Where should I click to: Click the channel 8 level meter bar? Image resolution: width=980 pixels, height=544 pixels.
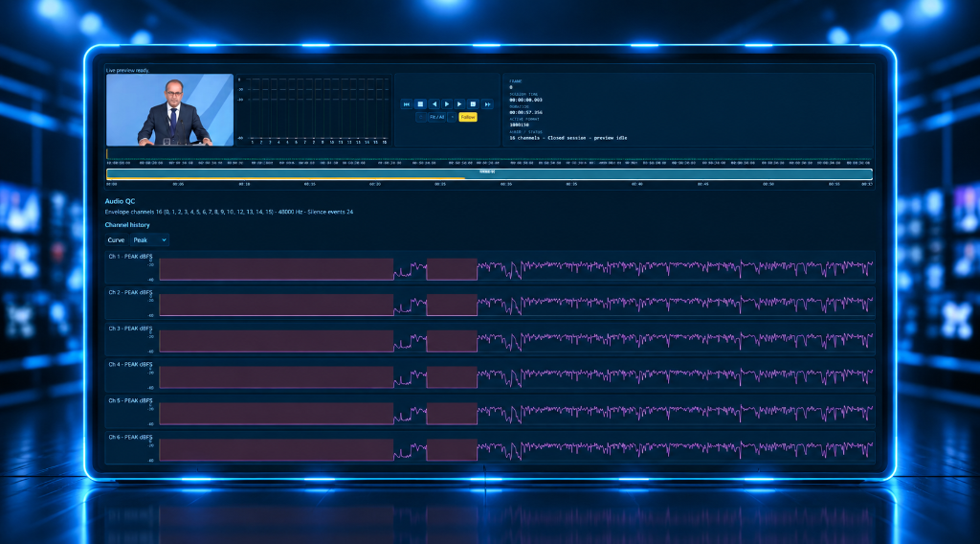tap(314, 109)
